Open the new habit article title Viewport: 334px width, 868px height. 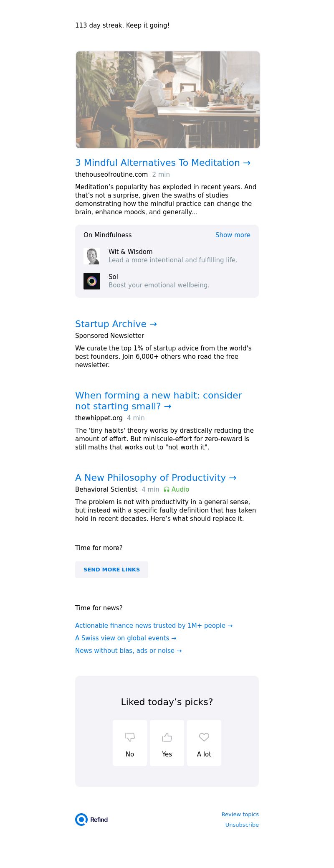click(x=158, y=401)
